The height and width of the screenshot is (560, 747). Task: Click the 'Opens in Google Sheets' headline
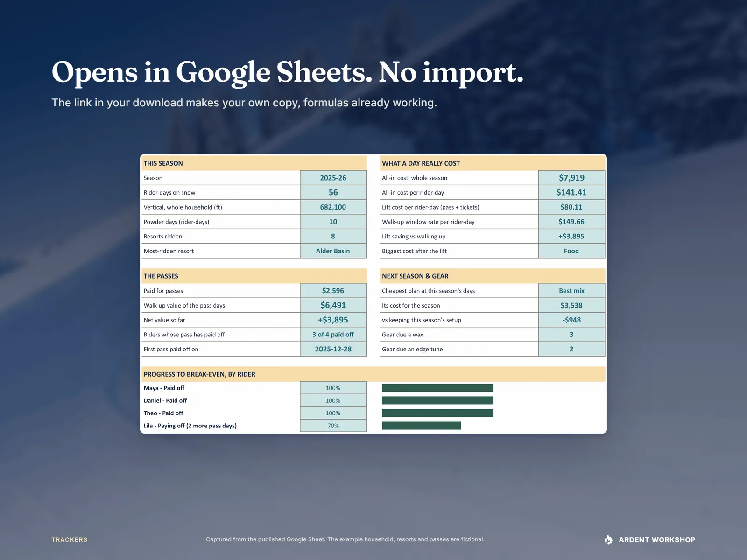[x=288, y=73]
